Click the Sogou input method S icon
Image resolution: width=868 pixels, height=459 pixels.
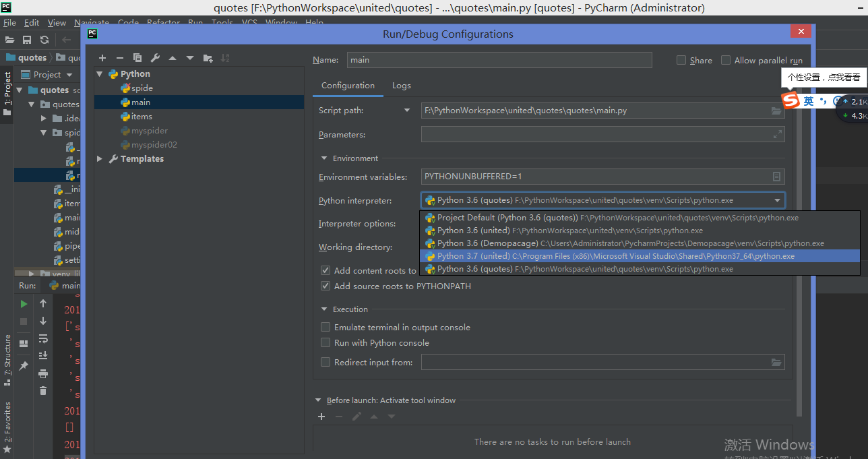[x=790, y=100]
